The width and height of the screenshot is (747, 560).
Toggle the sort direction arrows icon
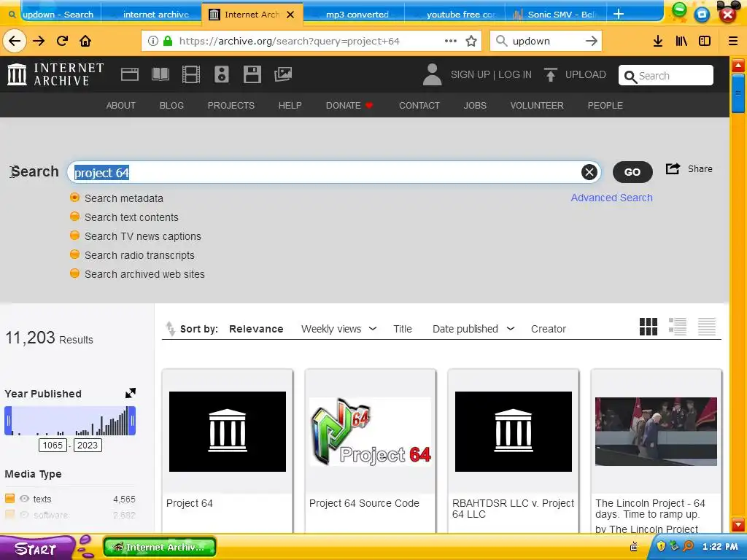(x=170, y=329)
